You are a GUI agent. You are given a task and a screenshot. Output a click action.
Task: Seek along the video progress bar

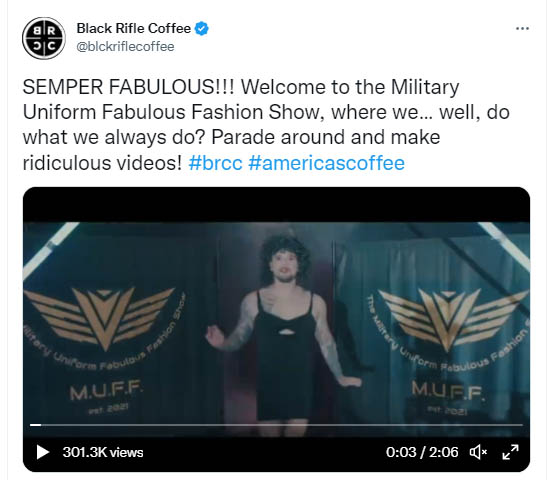click(276, 425)
